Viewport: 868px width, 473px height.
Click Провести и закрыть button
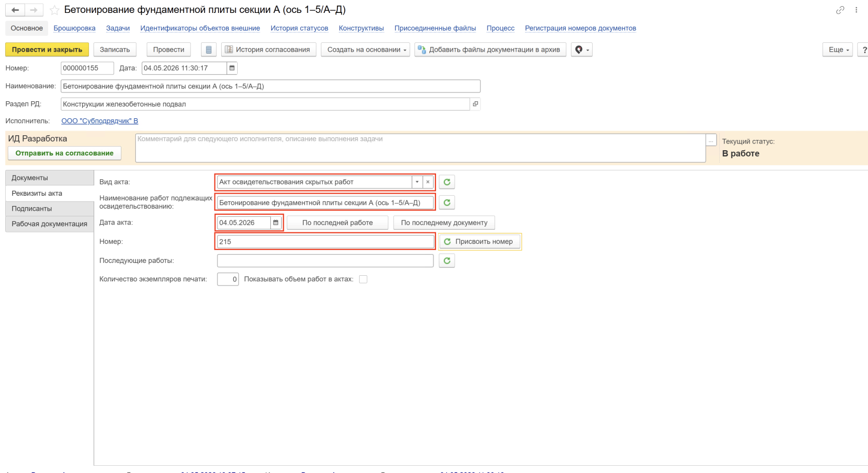(47, 50)
